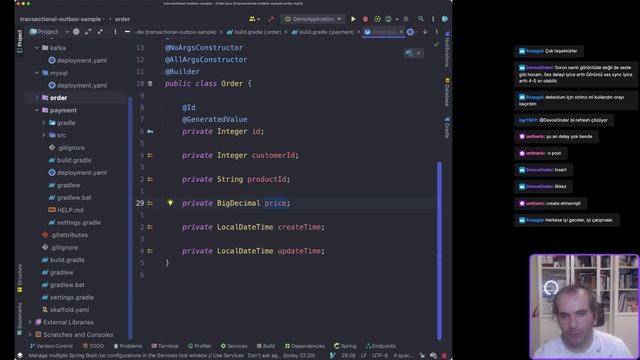Screen dimensions: 640x360
Task: Toggle the reader mode widget in editor
Action: point(413,53)
